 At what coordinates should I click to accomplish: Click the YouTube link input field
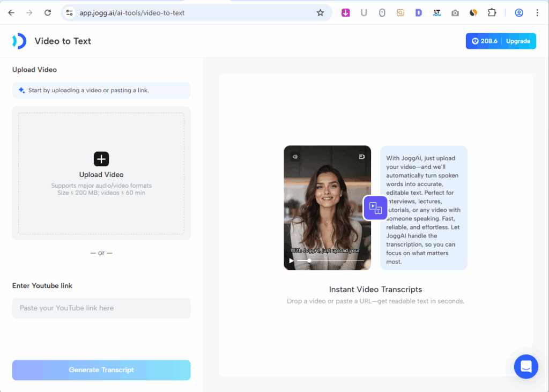pyautogui.click(x=101, y=308)
